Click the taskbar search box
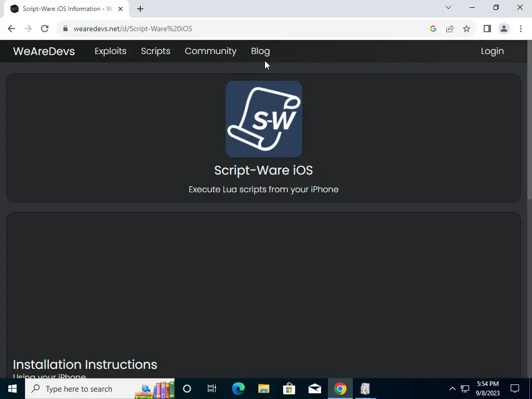 pos(100,389)
